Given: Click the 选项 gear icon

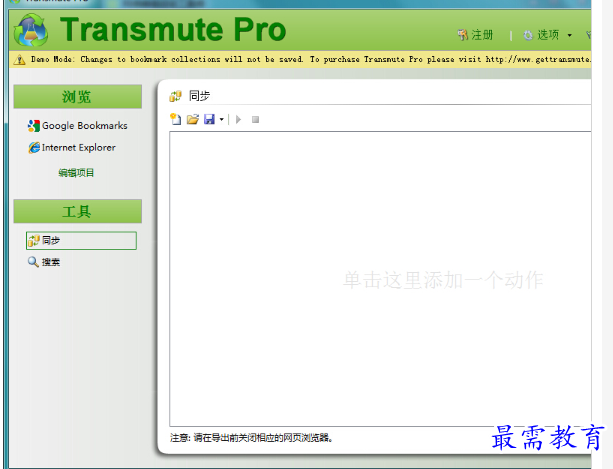Looking at the screenshot, I should 528,35.
